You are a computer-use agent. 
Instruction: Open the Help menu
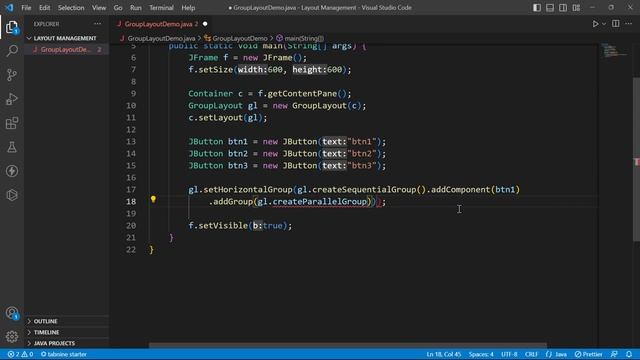pos(188,8)
